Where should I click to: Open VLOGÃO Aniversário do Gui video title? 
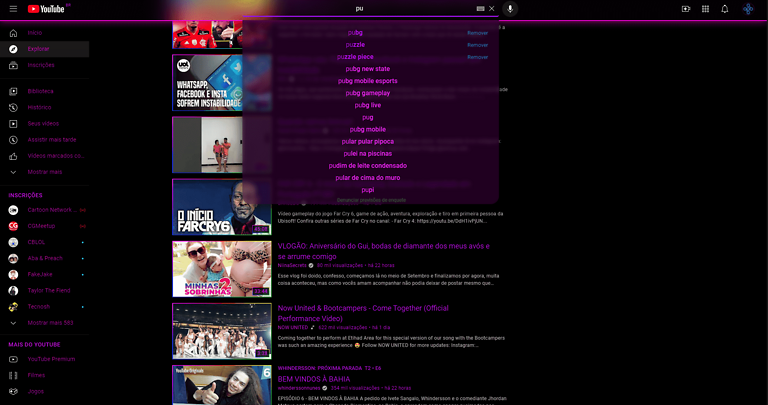384,251
